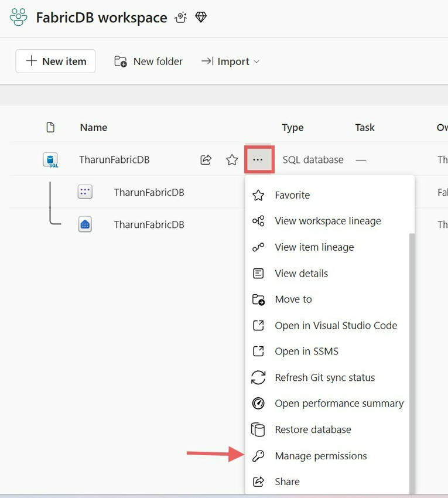The height and width of the screenshot is (498, 448).
Task: Expand the Move to submenu
Action: pos(293,299)
